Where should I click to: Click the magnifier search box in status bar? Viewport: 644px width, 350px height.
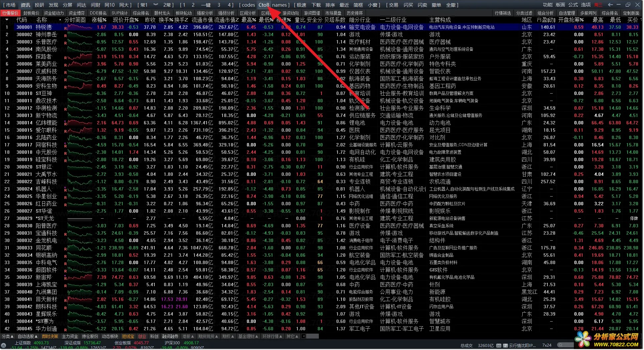click(x=566, y=345)
